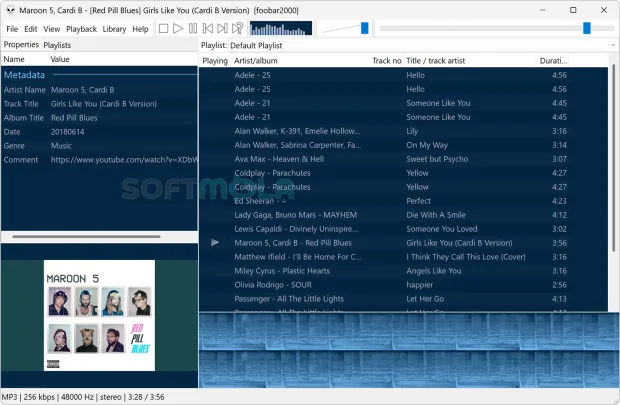Click the seek bar handle
Image resolution: width=620 pixels, height=405 pixels.
tap(587, 28)
